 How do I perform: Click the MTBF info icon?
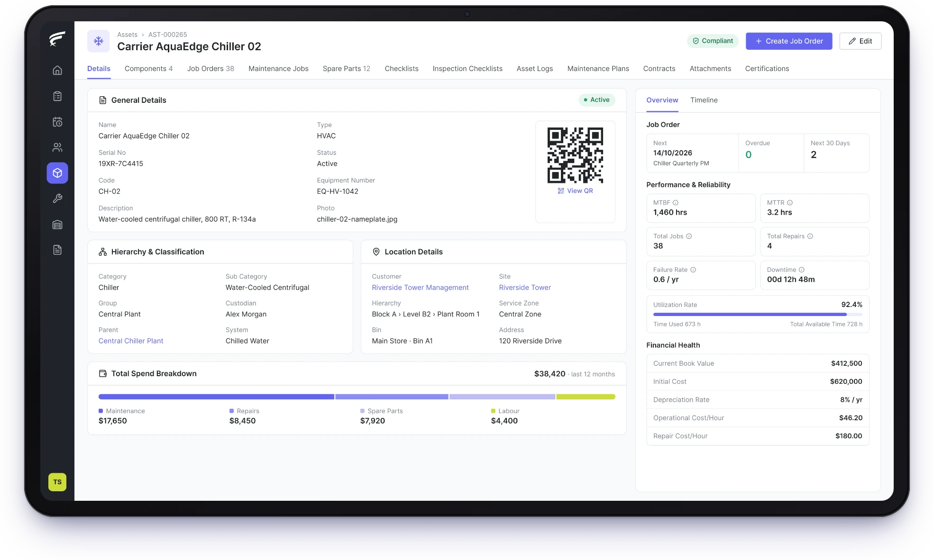click(676, 202)
